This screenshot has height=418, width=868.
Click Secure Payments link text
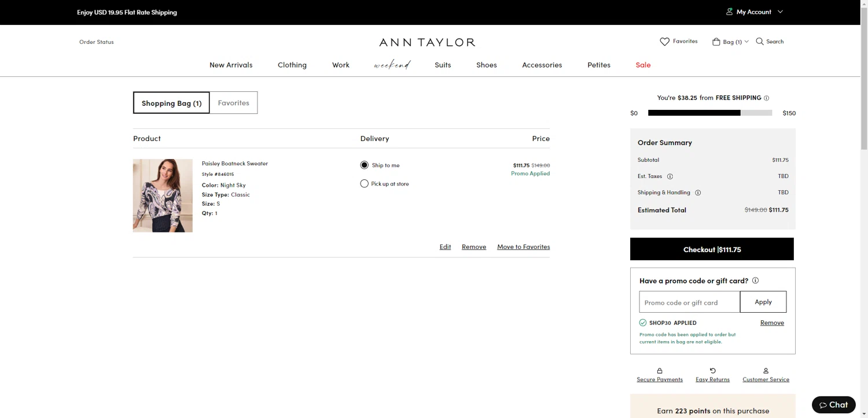[x=660, y=379]
